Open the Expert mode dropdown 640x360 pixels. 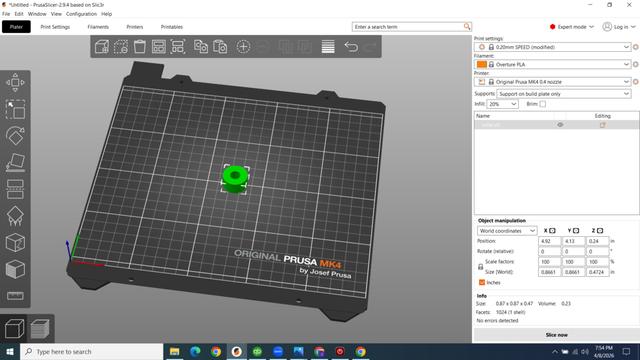pos(571,27)
